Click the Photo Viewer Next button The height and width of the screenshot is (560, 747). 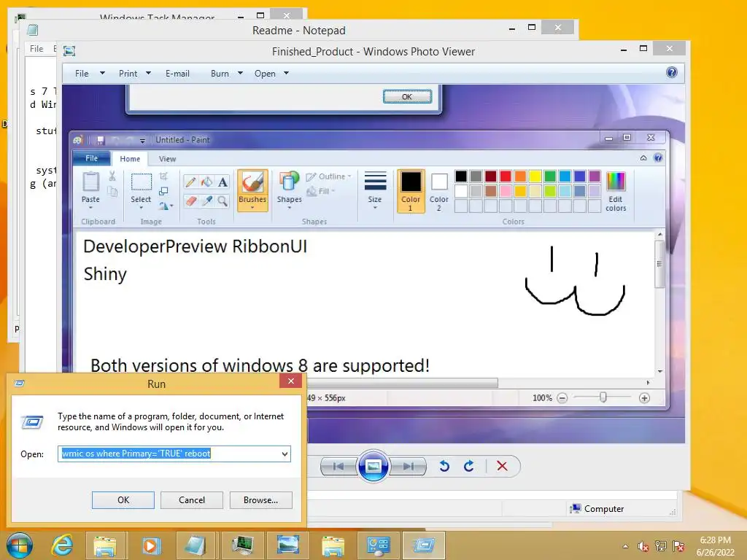pos(408,466)
